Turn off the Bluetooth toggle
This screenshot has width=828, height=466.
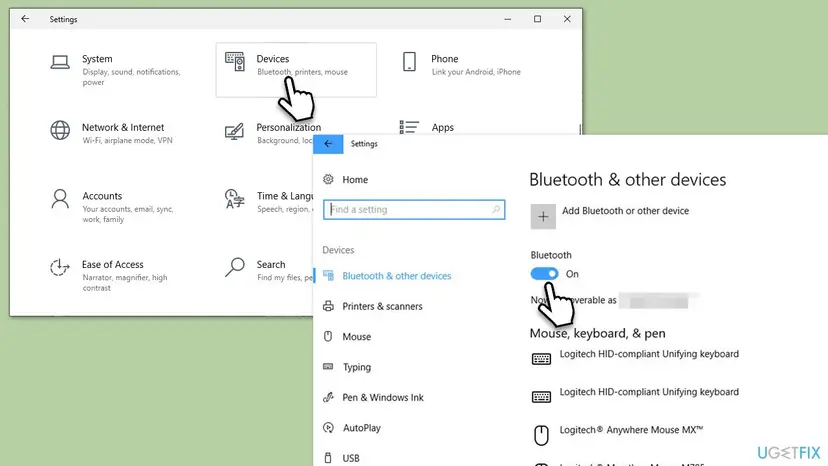tap(544, 274)
